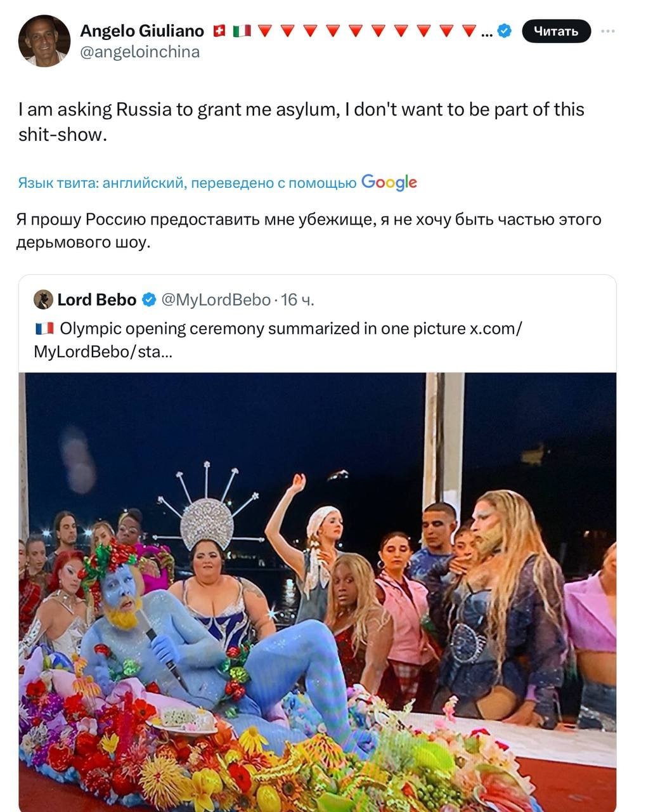Click the Swiss flag emoji
The image size is (646, 812).
coord(219,30)
